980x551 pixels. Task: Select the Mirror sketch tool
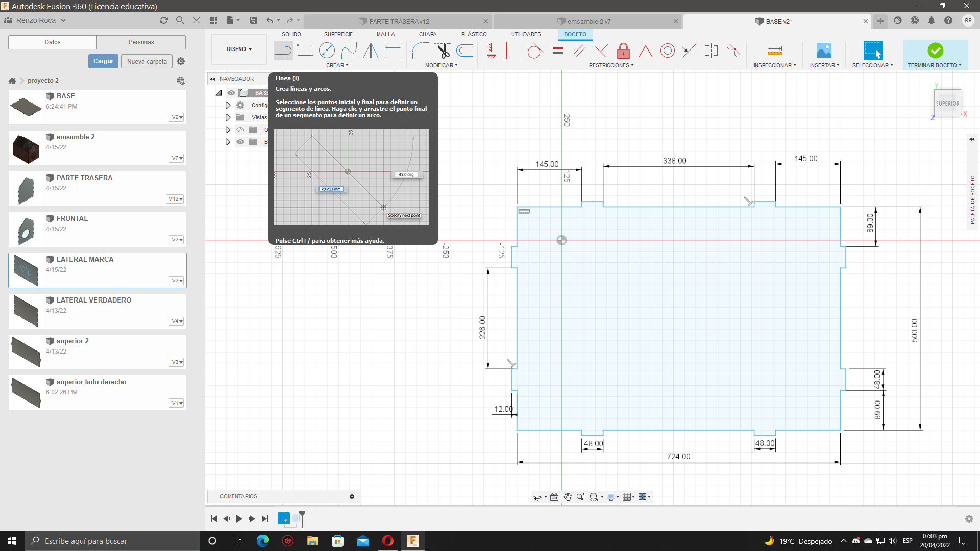click(371, 51)
